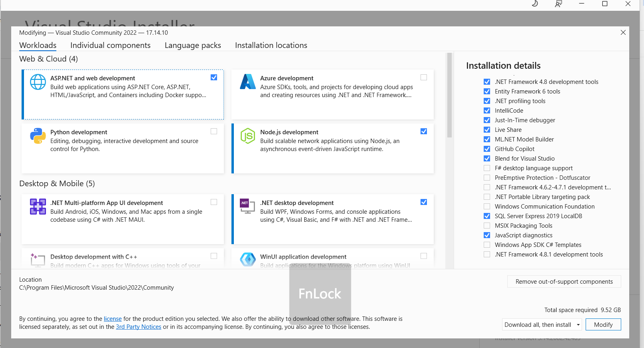Disable the GitHub Copilot checkbox
Image resolution: width=644 pixels, height=348 pixels.
pyautogui.click(x=487, y=149)
